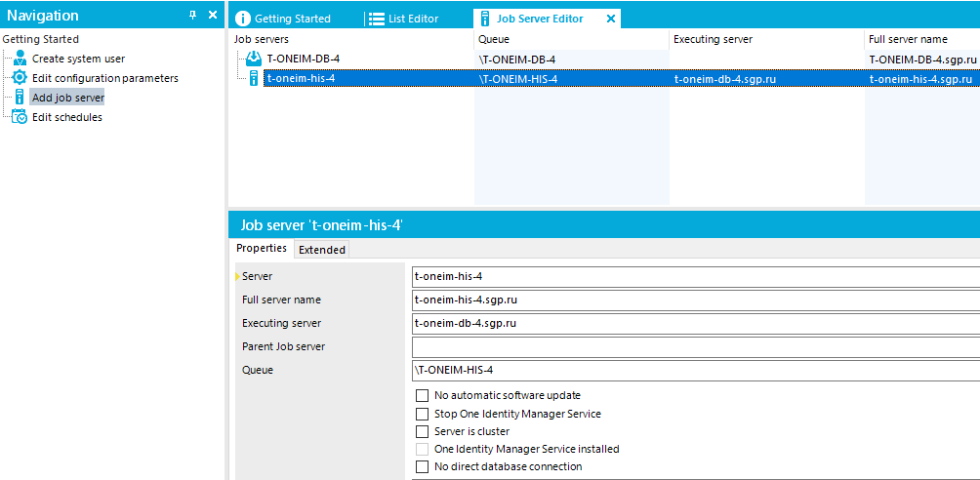Click the Server input field

click(696, 276)
